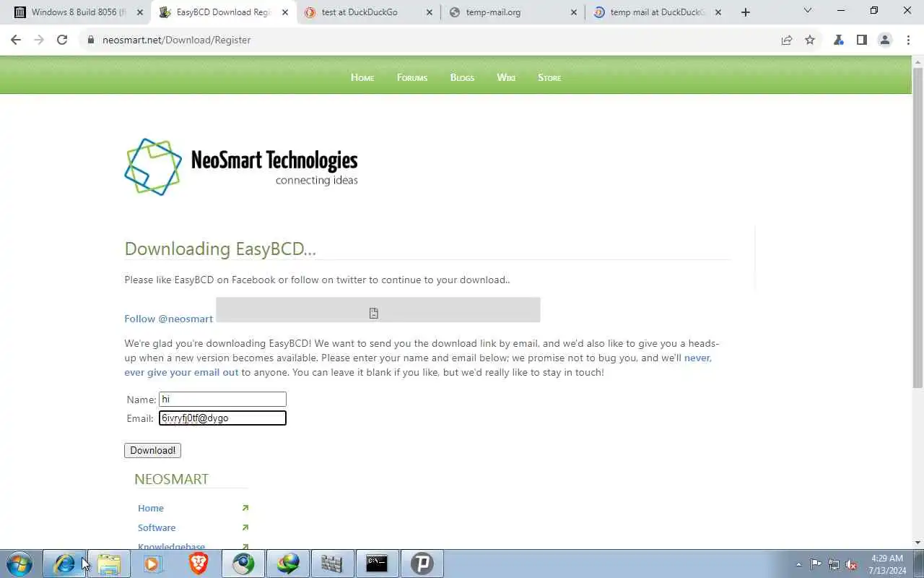View site information via padlock icon
924x578 pixels.
91,40
